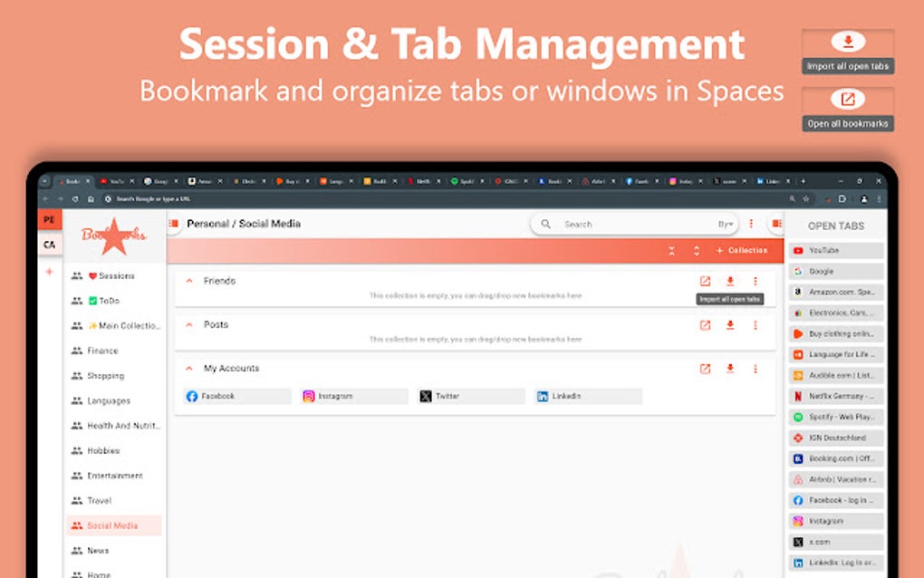Click the search magnifier icon in the top bar
Screen dimensions: 924x578
544,223
